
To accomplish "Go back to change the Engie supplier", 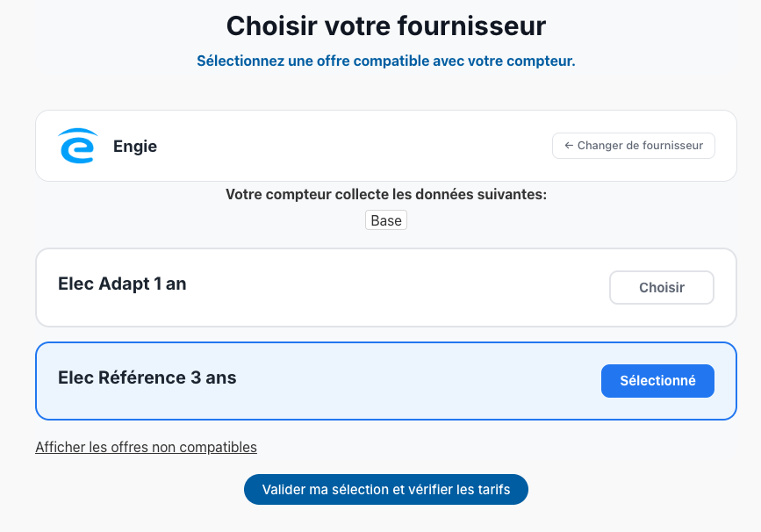I will click(x=634, y=146).
